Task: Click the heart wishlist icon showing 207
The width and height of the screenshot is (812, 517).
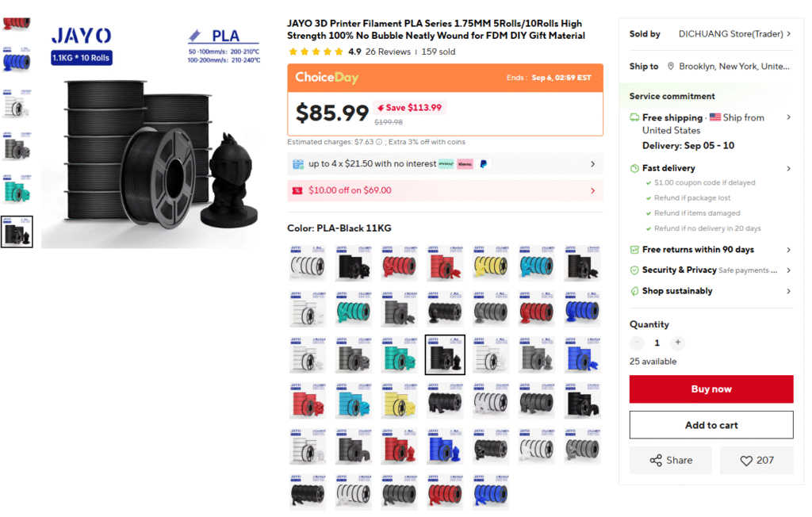Action: [x=756, y=460]
